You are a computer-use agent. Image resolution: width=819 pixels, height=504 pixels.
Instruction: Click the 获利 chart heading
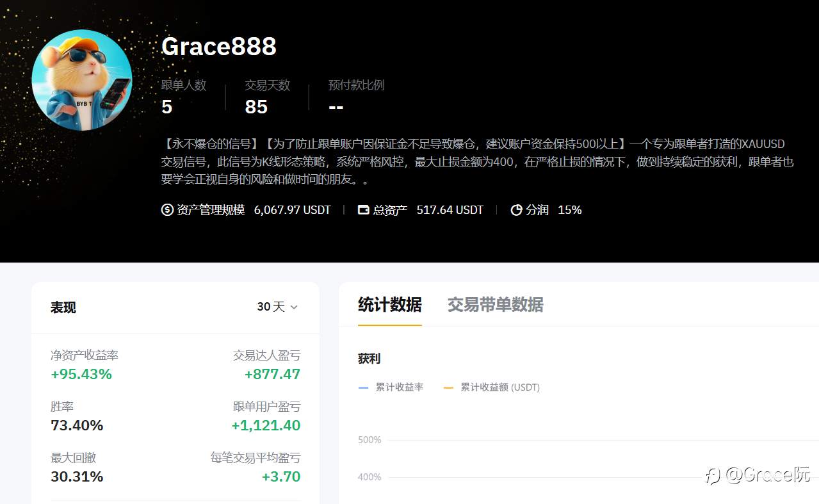point(369,359)
